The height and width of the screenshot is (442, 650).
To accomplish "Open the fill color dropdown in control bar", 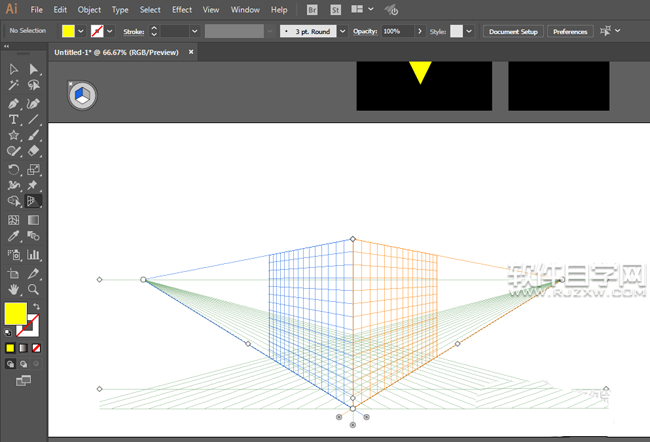I will 82,32.
